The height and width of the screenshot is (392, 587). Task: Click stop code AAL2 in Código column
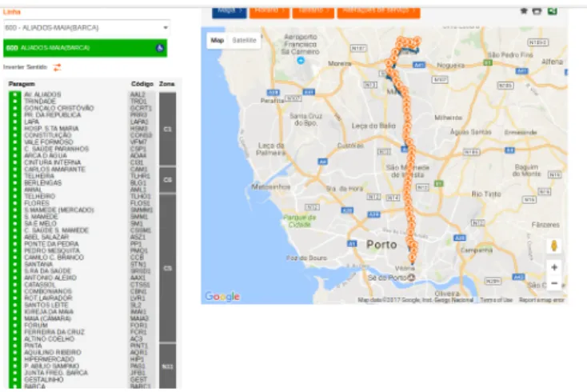pos(138,94)
